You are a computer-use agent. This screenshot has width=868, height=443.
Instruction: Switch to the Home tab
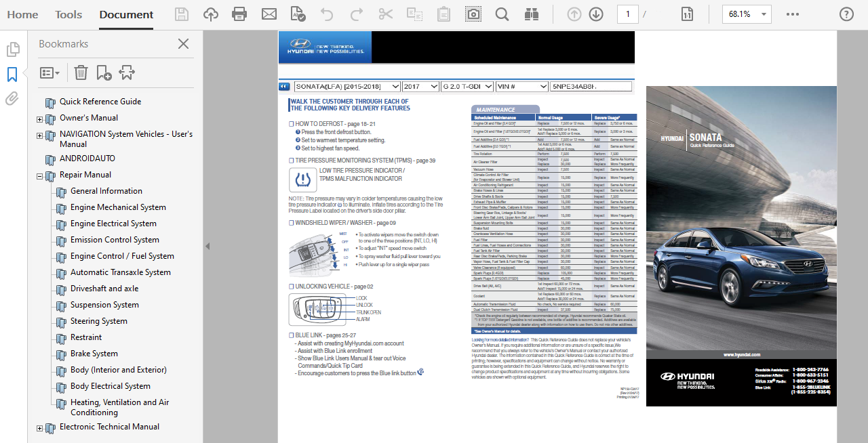coord(22,14)
